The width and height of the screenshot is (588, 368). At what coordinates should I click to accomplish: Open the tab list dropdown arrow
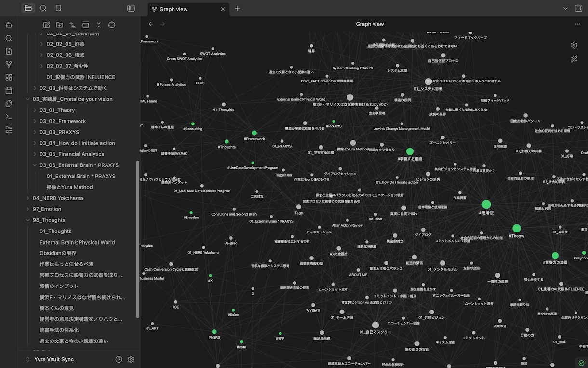pyautogui.click(x=566, y=8)
